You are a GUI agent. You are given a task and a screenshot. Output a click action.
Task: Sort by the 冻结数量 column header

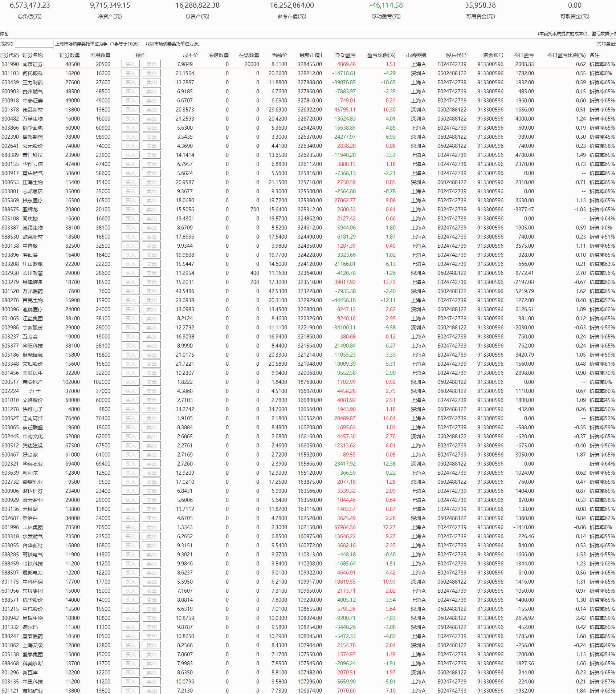(x=219, y=55)
